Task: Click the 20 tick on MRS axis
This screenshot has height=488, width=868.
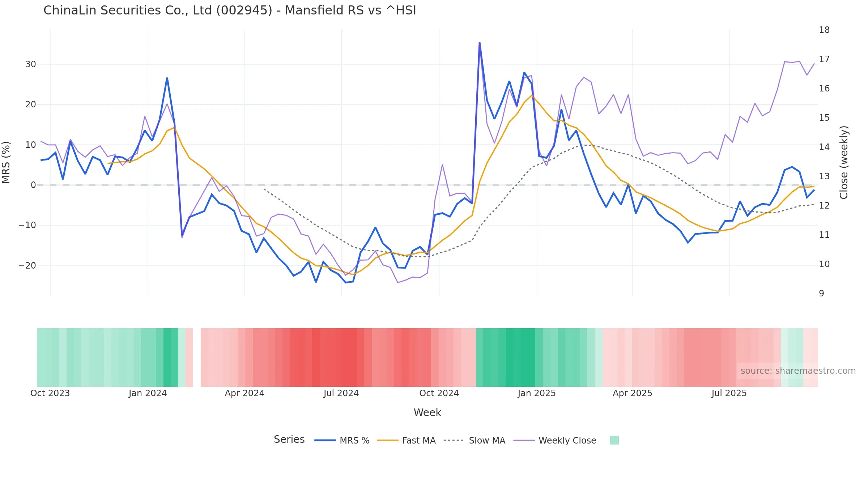Action: [31, 104]
